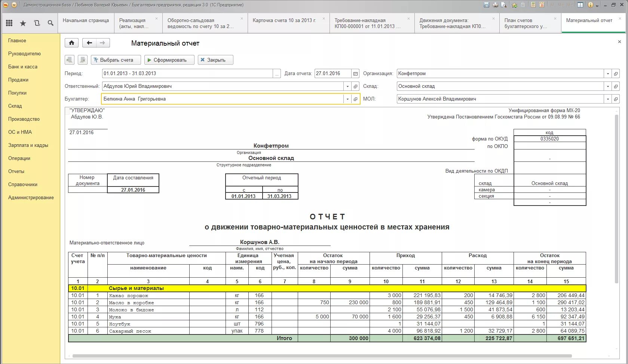Click the Итого total 697 651,21 cell
The image size is (628, 364).
pos(566,338)
